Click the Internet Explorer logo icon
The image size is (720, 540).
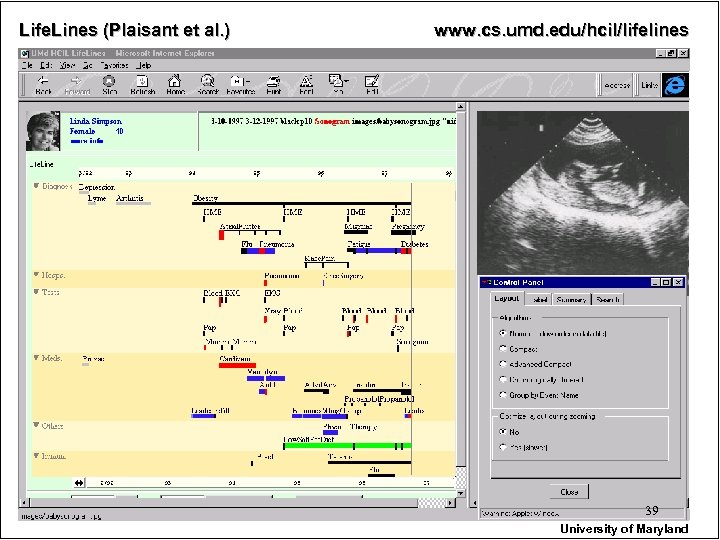click(675, 85)
